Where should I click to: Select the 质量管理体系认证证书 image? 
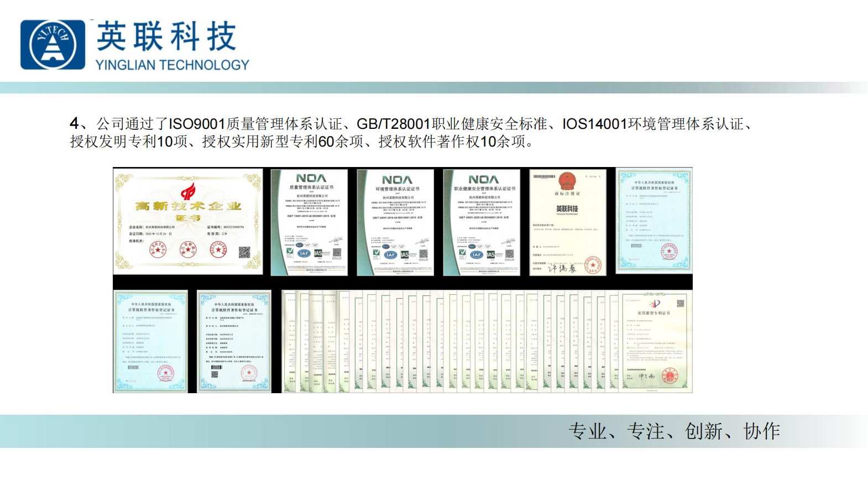[x=310, y=222]
